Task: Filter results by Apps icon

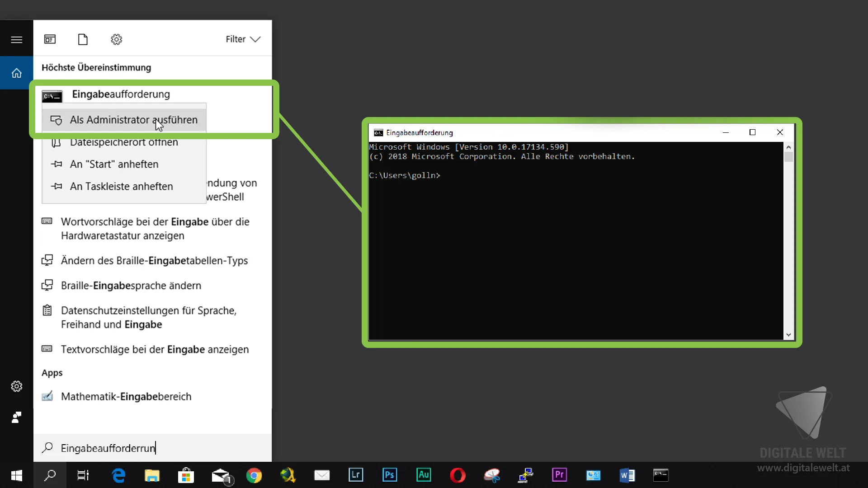Action: click(50, 39)
